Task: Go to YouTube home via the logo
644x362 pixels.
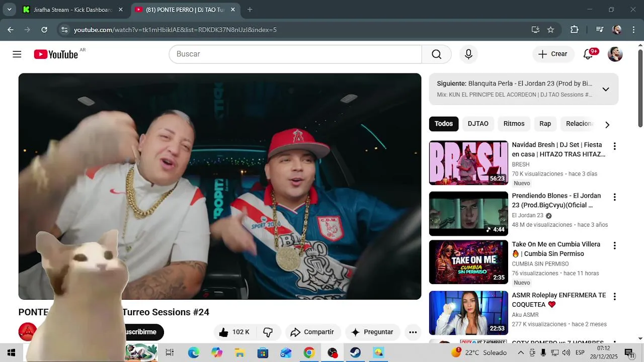Action: pyautogui.click(x=56, y=54)
